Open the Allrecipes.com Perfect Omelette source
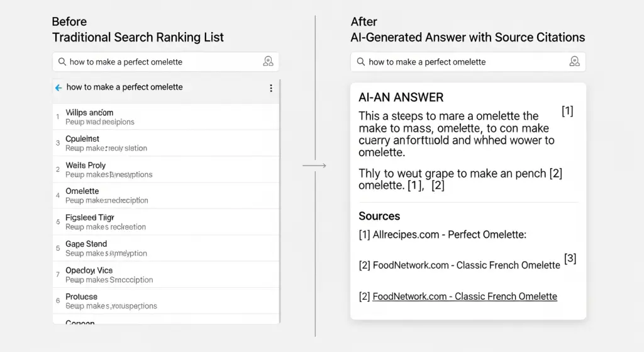644x352 pixels. 442,235
